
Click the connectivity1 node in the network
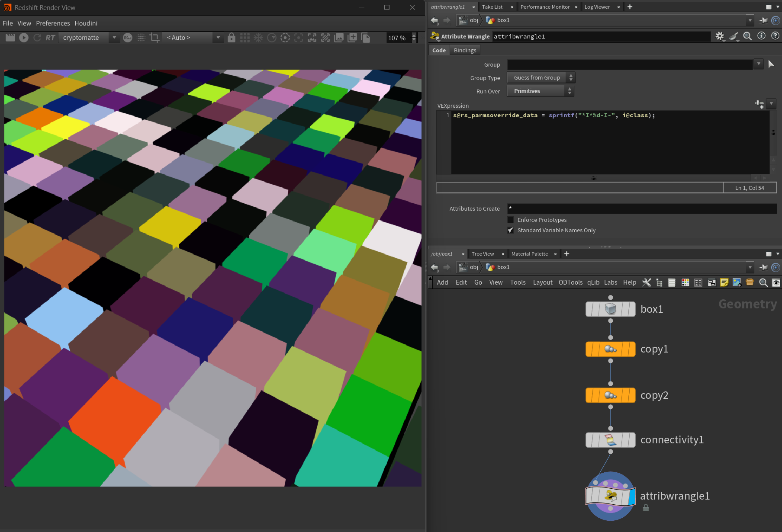click(x=610, y=440)
